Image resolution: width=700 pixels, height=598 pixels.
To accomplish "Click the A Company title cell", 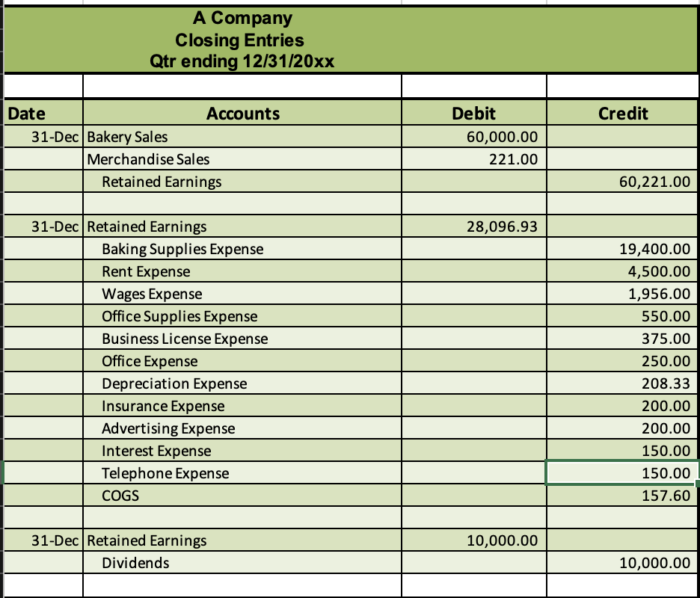I will [x=242, y=18].
